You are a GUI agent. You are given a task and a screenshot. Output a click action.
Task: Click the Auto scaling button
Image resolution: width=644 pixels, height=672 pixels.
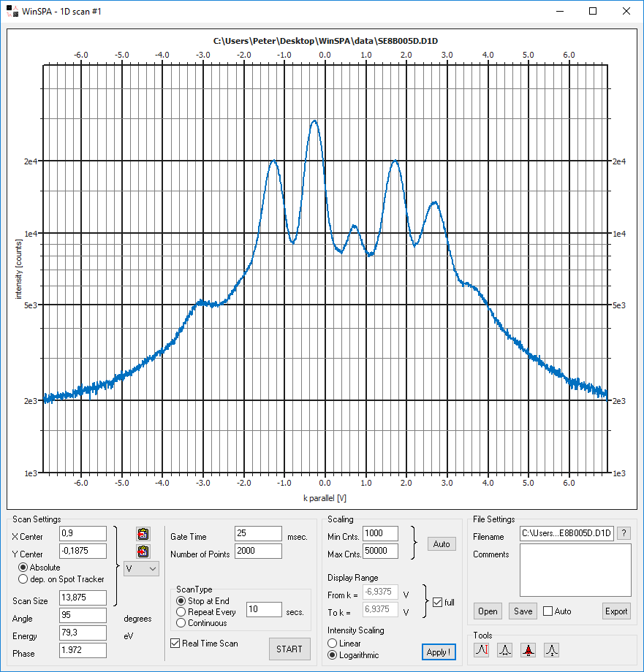tap(442, 544)
